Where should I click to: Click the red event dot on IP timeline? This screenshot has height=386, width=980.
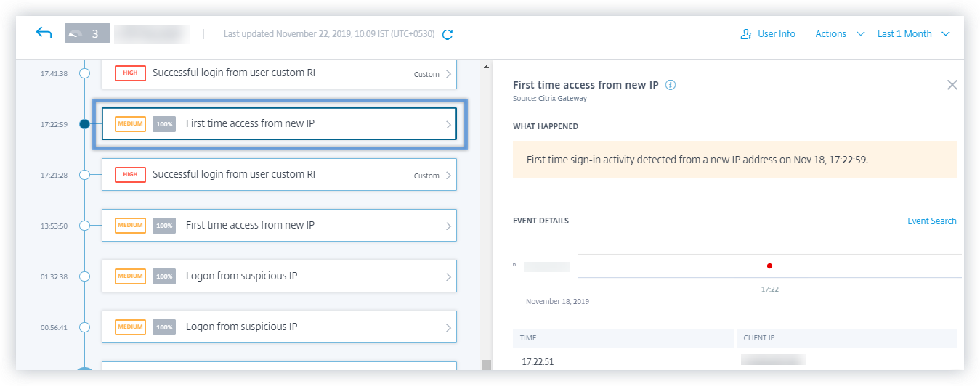point(769,266)
